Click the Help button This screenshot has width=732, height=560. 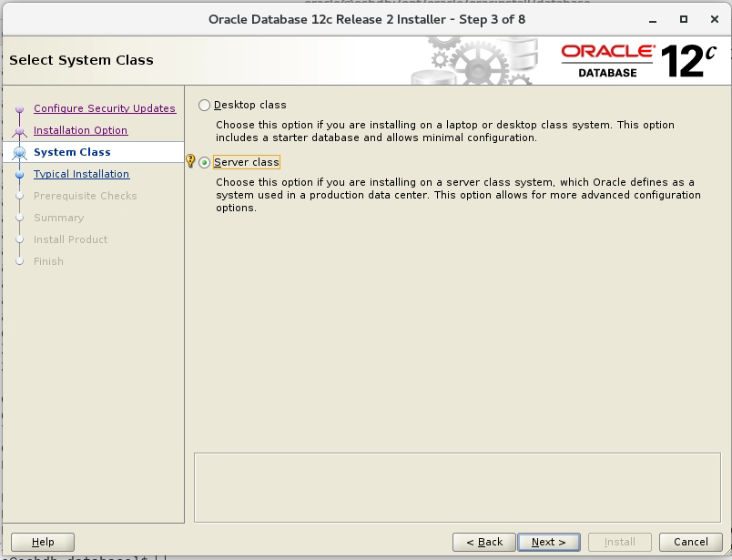pos(43,543)
